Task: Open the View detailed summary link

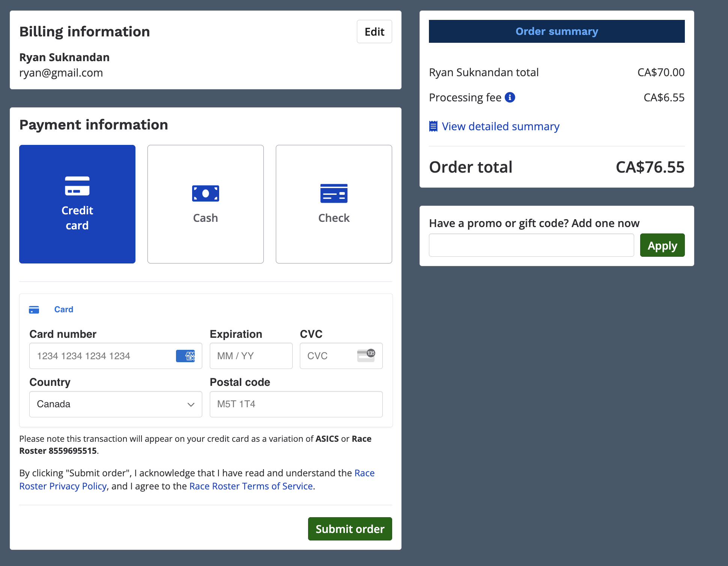Action: pos(500,126)
